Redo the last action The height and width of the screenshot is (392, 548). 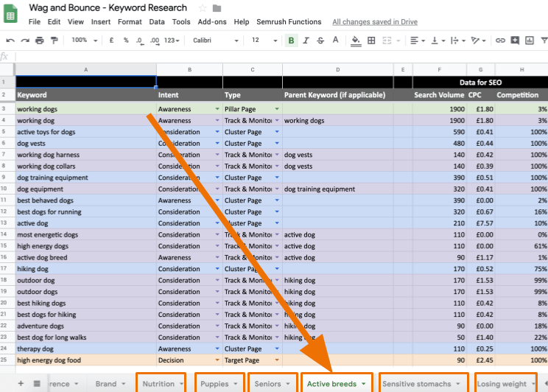[25, 41]
